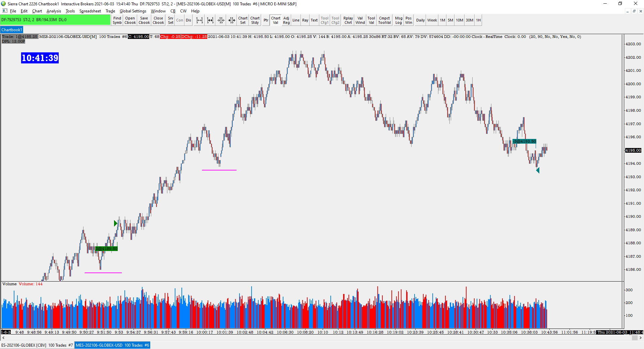
Task: Set chart period to 5M
Action: click(450, 20)
